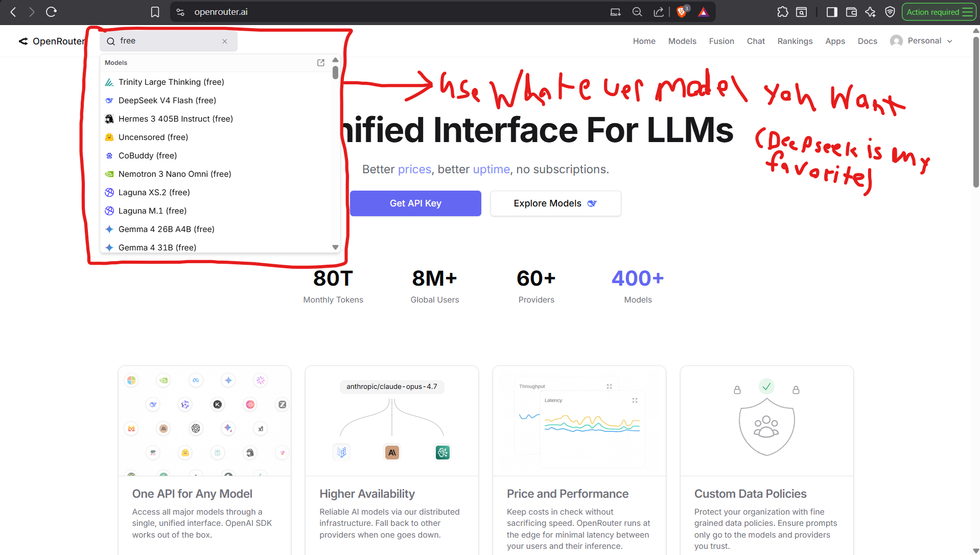Screen dimensions: 980x555
Task: Choose Laguna M.1 (free)
Action: 216,211
